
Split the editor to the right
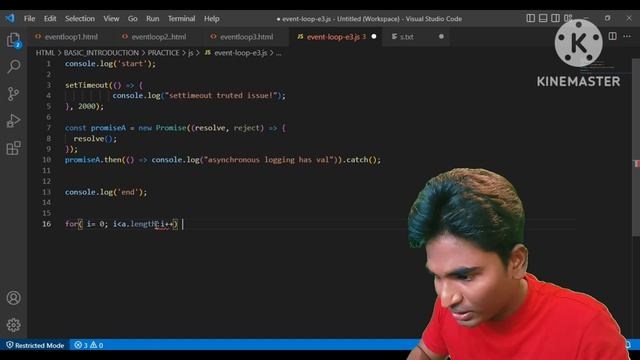click(x=612, y=36)
